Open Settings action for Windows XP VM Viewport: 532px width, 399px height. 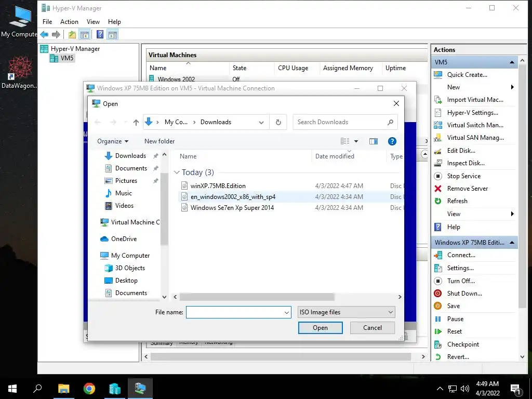460,268
